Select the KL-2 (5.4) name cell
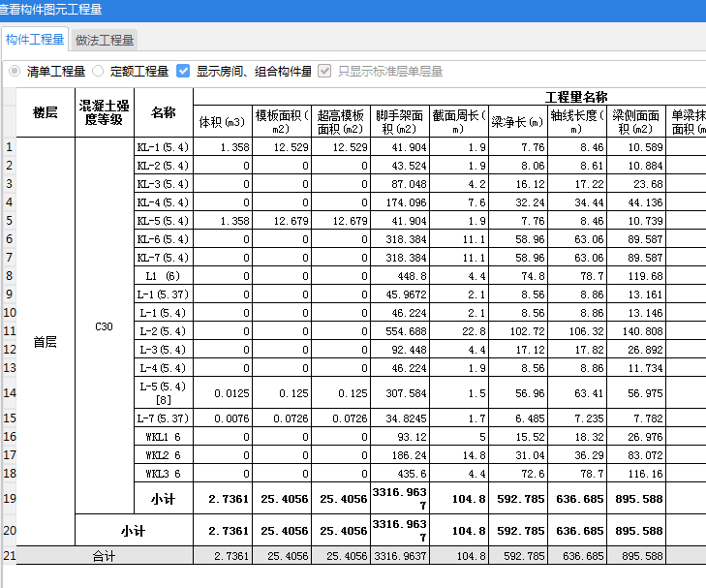Viewport: 706px width, 588px height. (164, 166)
